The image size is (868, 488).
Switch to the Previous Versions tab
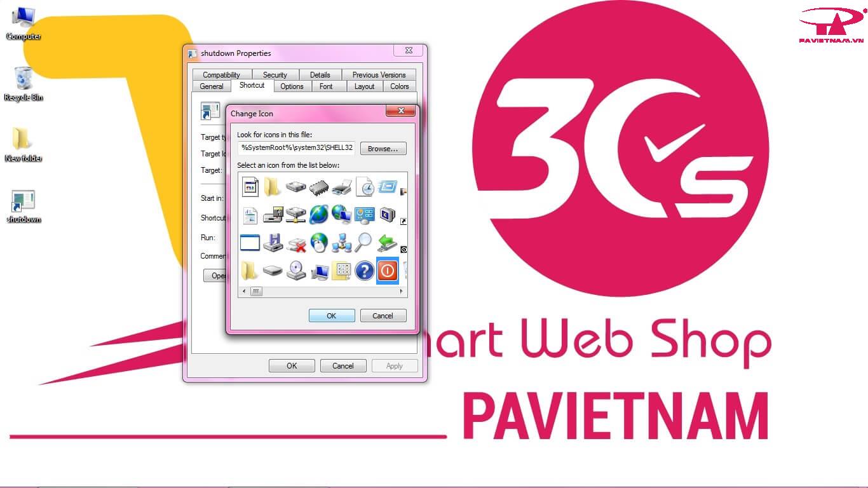pyautogui.click(x=379, y=75)
